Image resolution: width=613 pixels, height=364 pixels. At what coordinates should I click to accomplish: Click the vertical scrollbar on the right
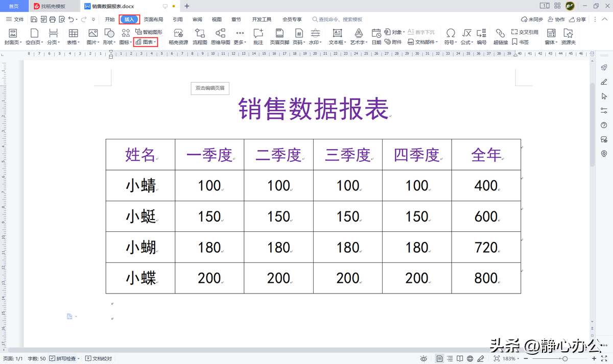(593, 124)
